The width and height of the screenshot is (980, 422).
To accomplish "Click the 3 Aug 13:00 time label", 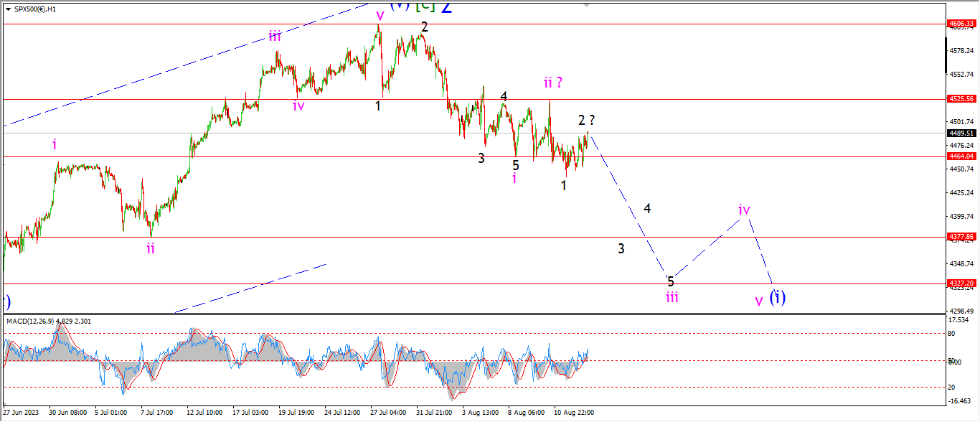I will point(482,413).
